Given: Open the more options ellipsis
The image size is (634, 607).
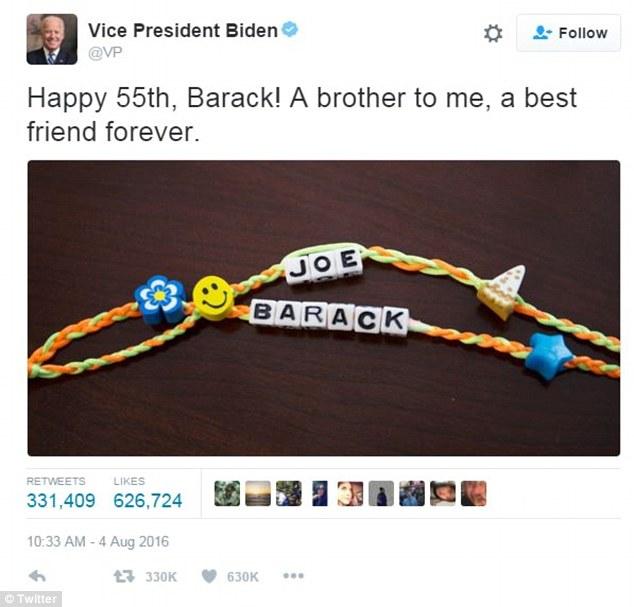Looking at the screenshot, I should [294, 576].
